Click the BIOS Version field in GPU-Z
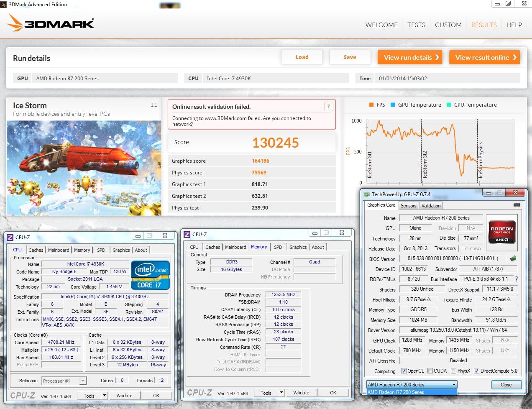 pyautogui.click(x=453, y=258)
